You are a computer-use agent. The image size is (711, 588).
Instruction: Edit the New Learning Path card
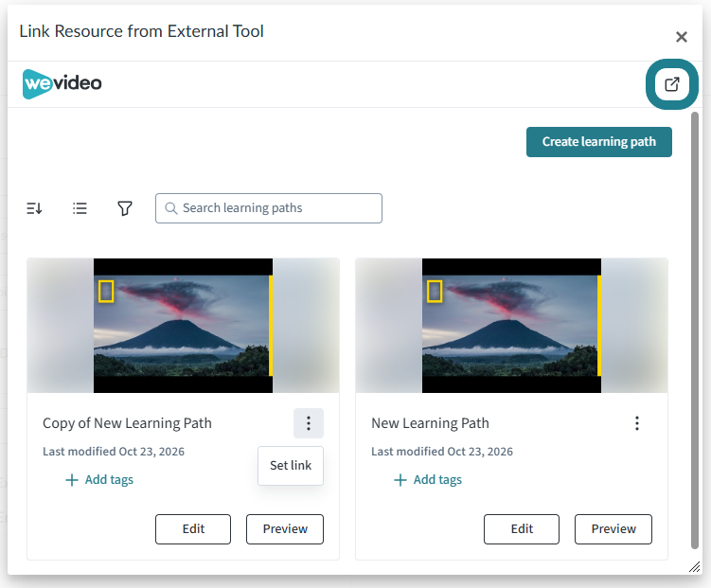(x=522, y=529)
